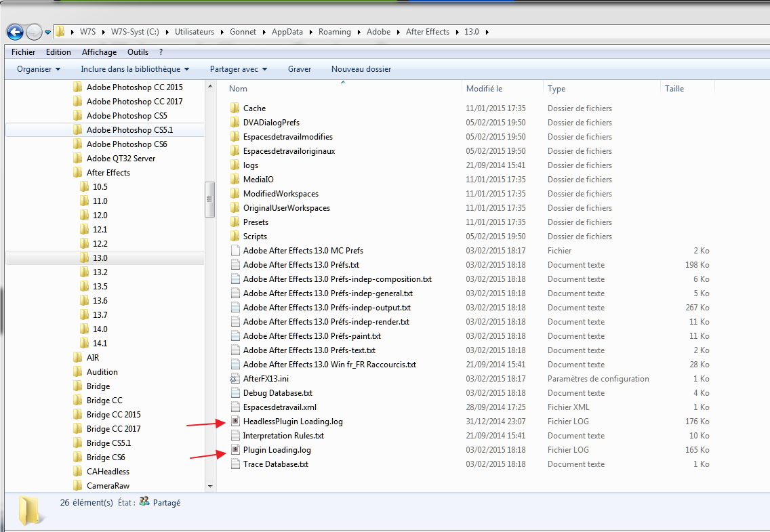Select the logs folder icon
The width and height of the screenshot is (770, 532).
pyautogui.click(x=235, y=165)
